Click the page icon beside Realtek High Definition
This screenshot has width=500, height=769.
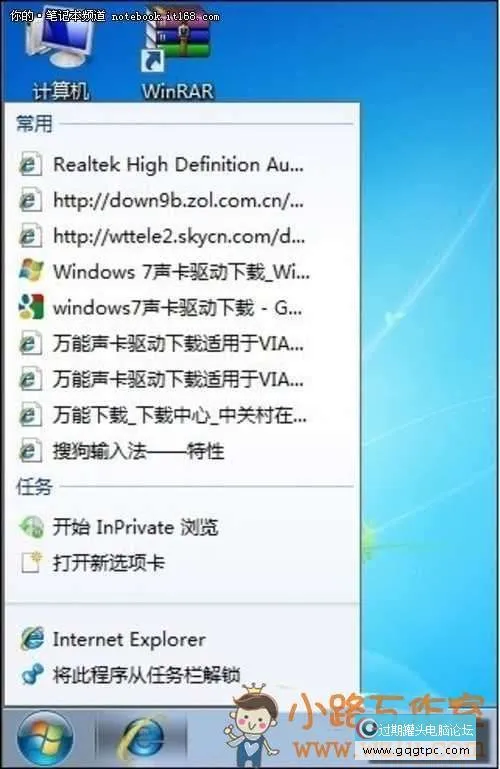(x=30, y=164)
